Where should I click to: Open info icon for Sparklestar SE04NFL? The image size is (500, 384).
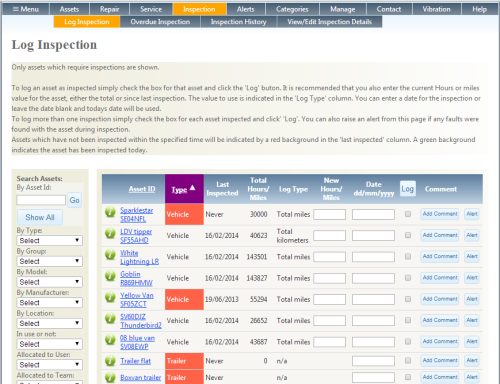[110, 212]
